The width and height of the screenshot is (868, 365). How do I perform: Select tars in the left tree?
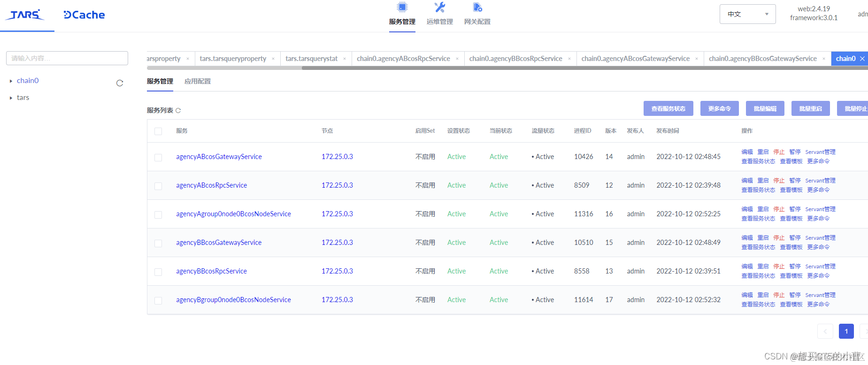23,98
